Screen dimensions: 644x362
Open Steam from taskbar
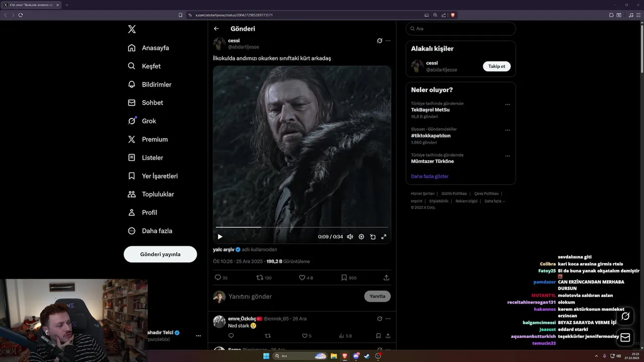[367, 356]
